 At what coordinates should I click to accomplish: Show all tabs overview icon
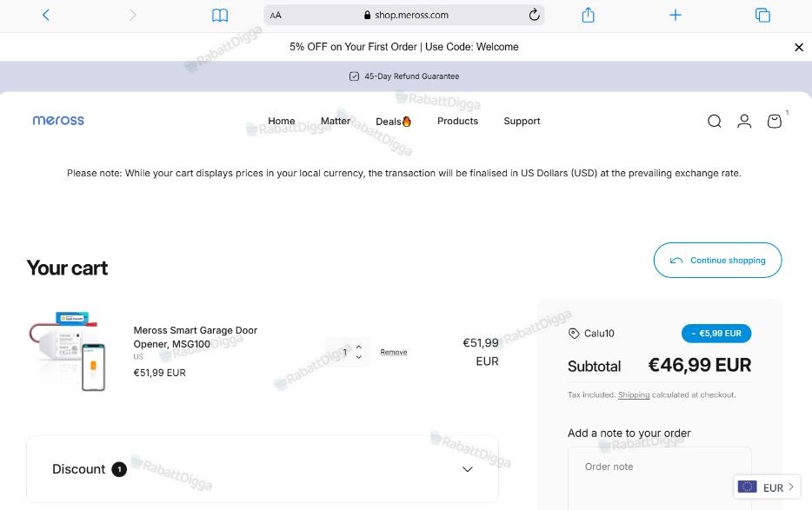pyautogui.click(x=762, y=15)
